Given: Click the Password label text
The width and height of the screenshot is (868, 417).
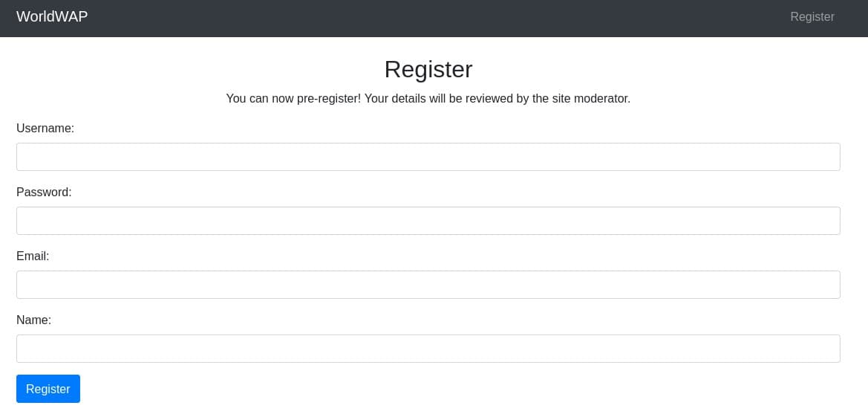Looking at the screenshot, I should pyautogui.click(x=44, y=192).
